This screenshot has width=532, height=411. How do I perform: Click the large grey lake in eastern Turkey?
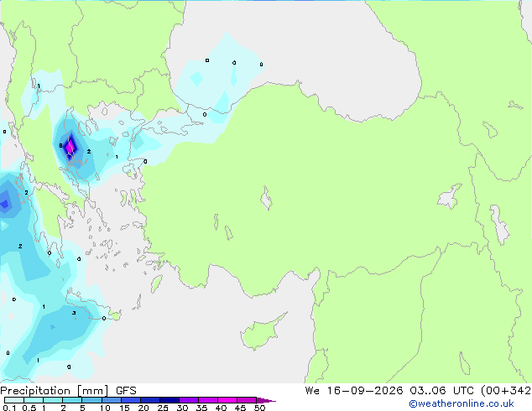pyautogui.click(x=450, y=196)
